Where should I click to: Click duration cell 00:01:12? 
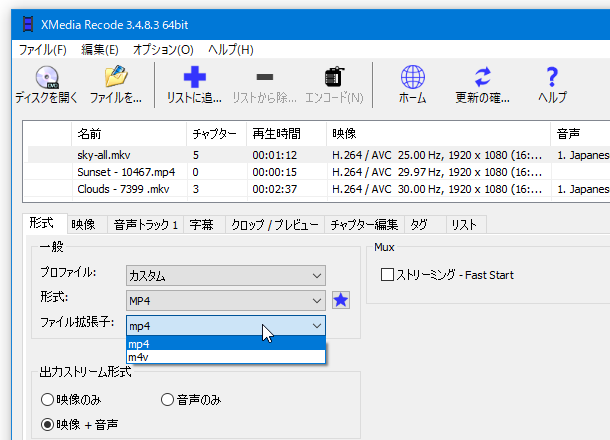click(274, 155)
